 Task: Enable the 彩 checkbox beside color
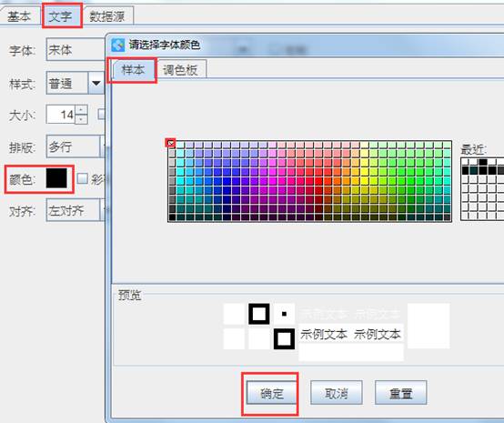[82, 178]
